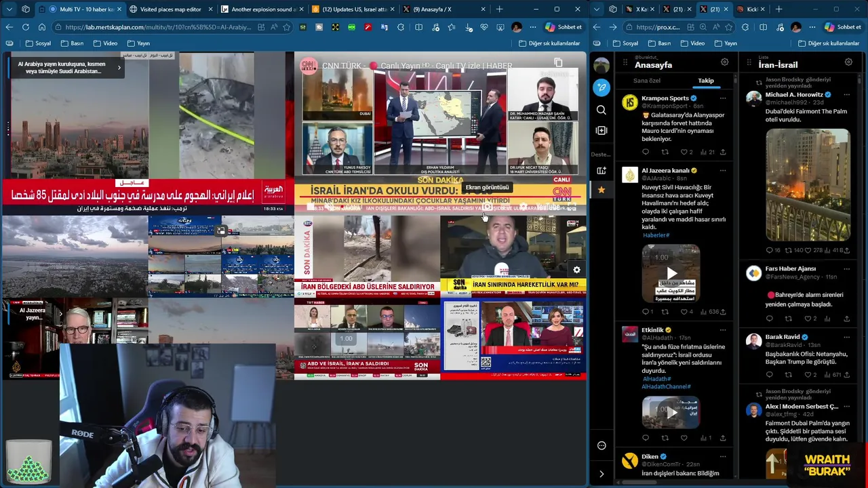Open more options on Diken post
Image resolution: width=868 pixels, height=488 pixels.
pyautogui.click(x=723, y=457)
